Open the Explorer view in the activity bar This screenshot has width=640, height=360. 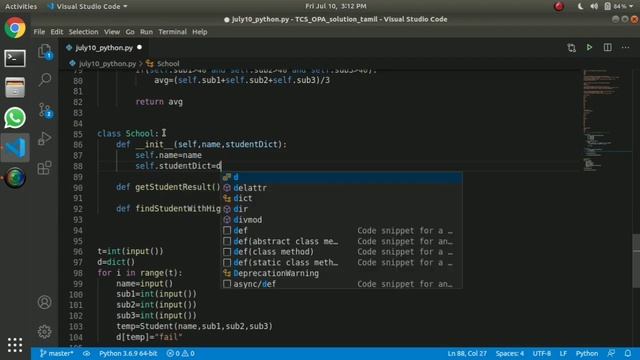coord(44,51)
